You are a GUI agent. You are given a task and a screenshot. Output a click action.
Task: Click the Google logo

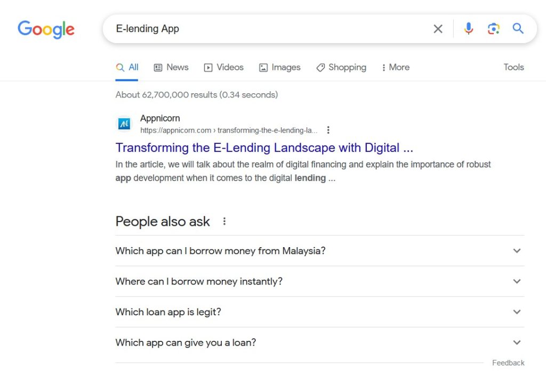(46, 29)
